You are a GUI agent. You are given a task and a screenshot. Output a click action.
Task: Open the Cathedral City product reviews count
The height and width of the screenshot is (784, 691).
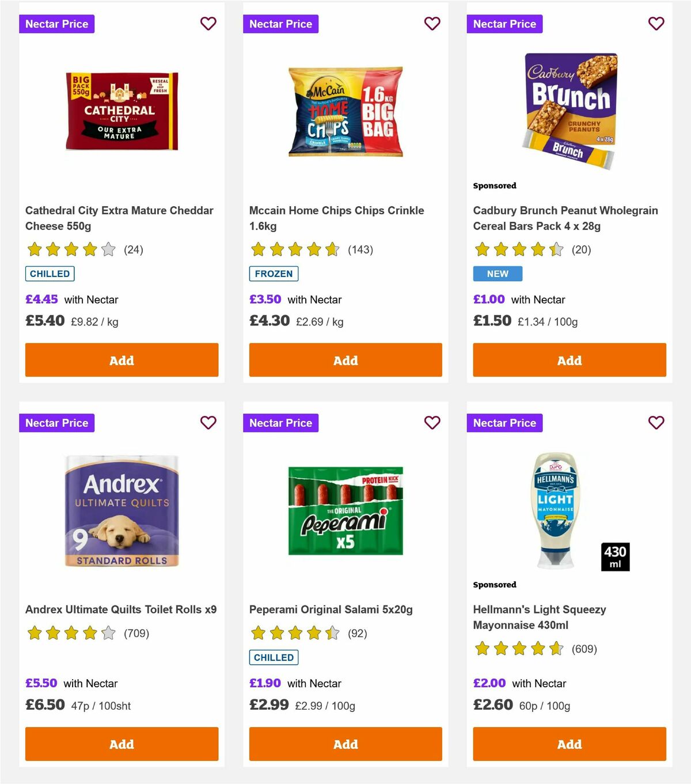(133, 250)
